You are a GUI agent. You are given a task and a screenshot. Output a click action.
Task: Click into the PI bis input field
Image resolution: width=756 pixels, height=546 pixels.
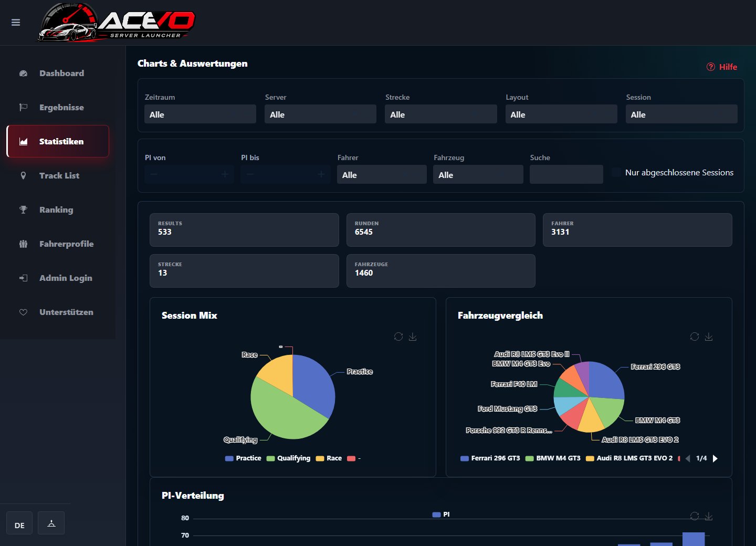(x=286, y=174)
